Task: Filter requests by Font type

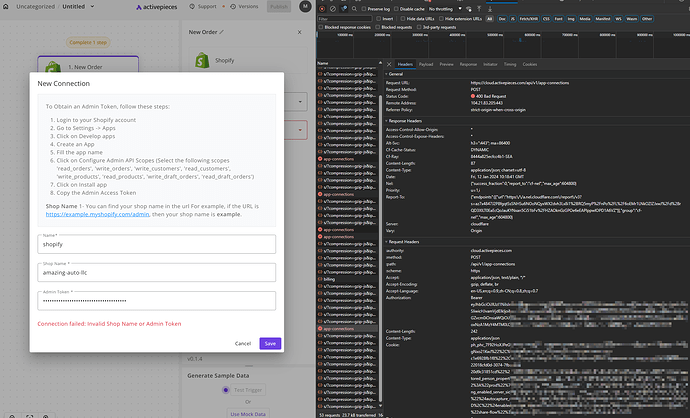Action: (x=558, y=19)
